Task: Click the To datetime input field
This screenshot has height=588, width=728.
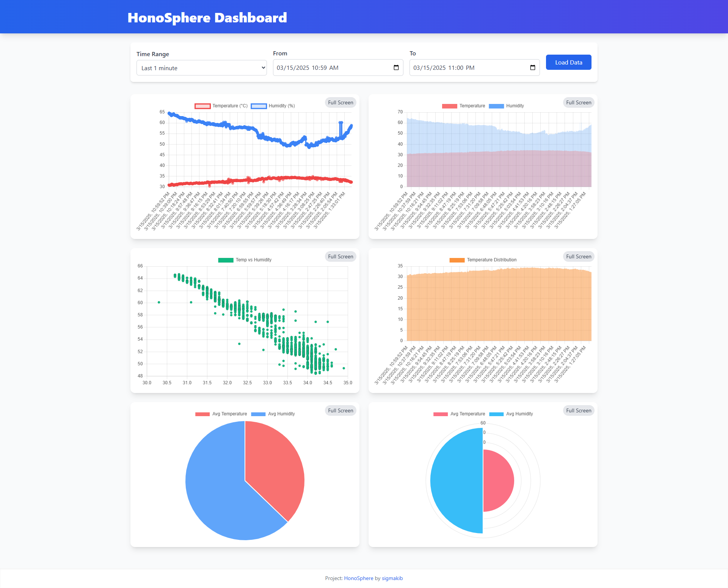Action: (x=475, y=68)
